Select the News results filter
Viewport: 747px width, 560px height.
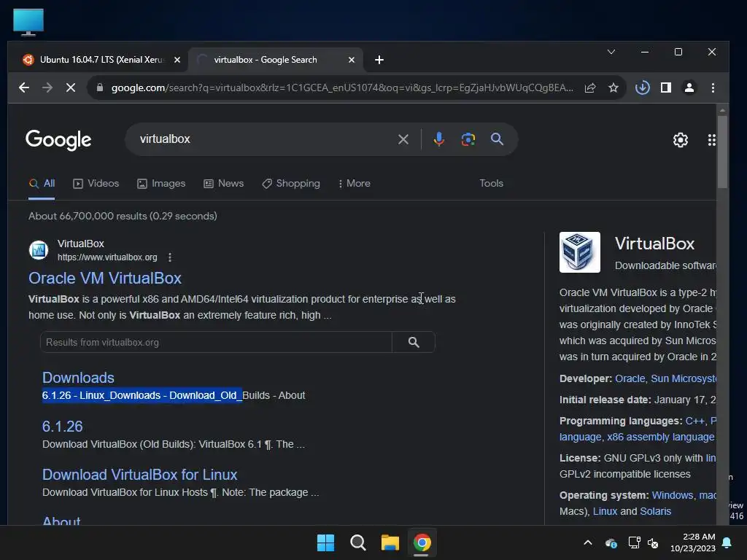pyautogui.click(x=223, y=183)
